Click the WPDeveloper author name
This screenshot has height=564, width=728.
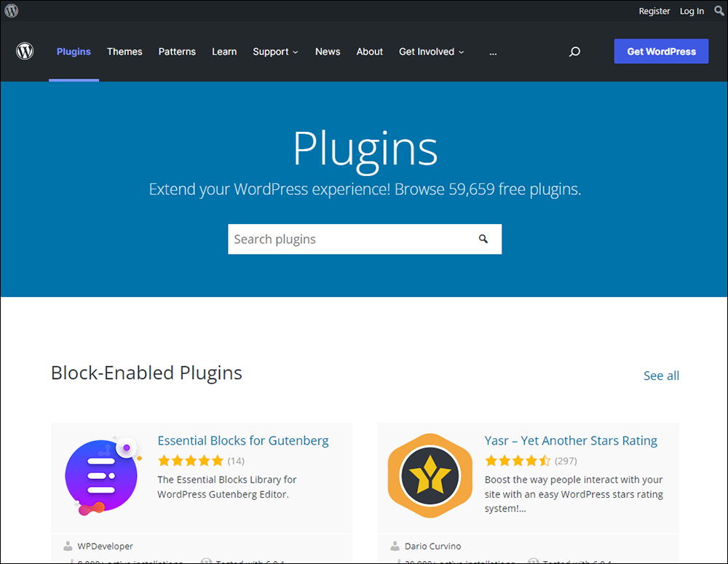[106, 547]
